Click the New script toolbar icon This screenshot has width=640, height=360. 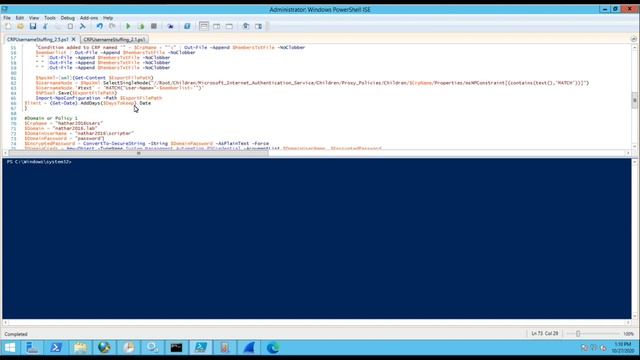[x=8, y=26]
